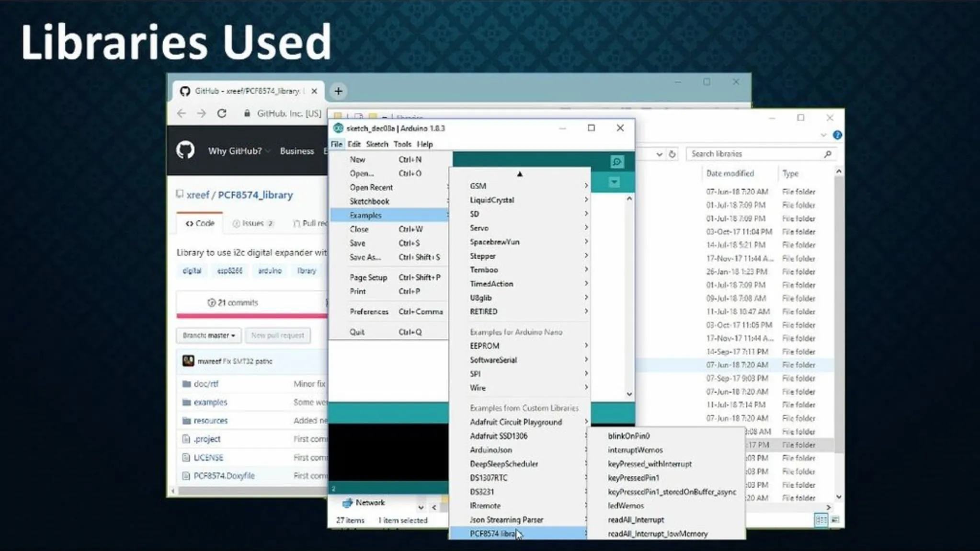Open Why GitHub? navigation dropdown
Screen dimensions: 980x551
coord(239,151)
